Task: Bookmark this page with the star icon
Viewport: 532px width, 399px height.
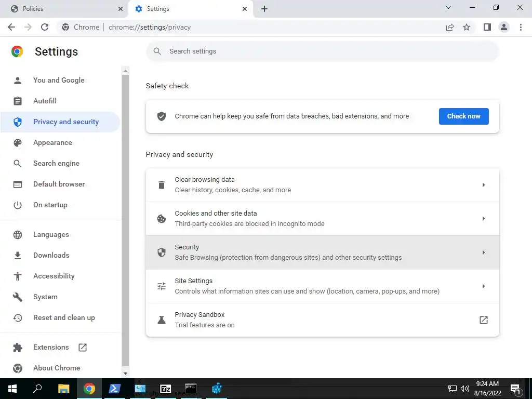Action: click(x=467, y=27)
